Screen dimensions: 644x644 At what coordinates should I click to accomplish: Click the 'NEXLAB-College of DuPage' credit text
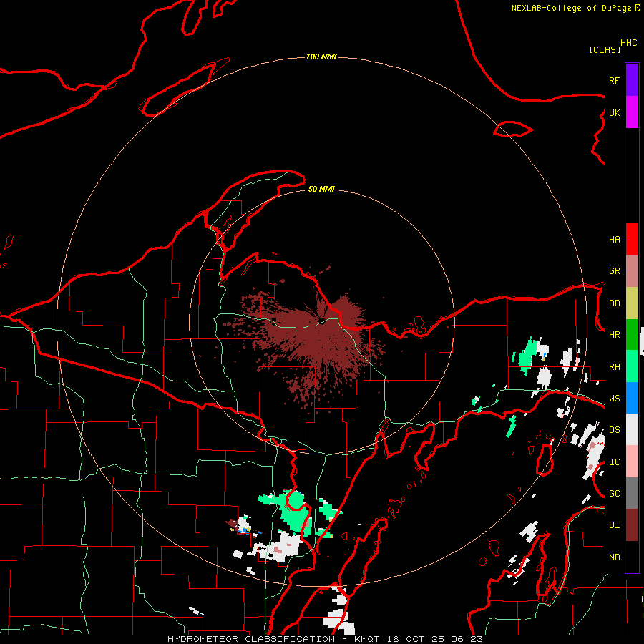[571, 8]
